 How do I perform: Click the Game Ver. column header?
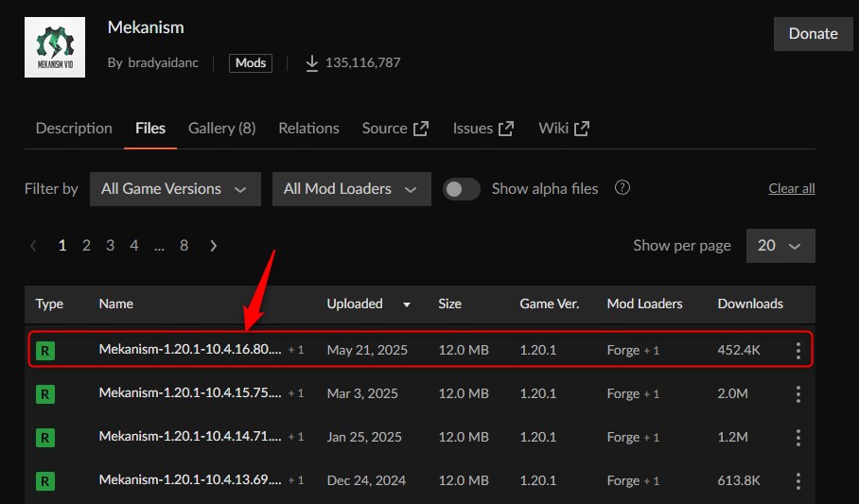550,304
